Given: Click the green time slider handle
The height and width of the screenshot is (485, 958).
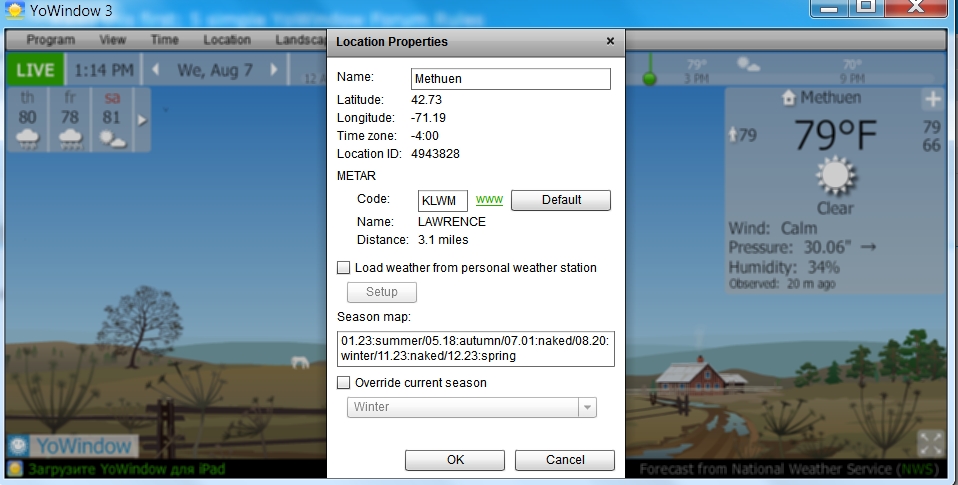Looking at the screenshot, I should tap(650, 77).
